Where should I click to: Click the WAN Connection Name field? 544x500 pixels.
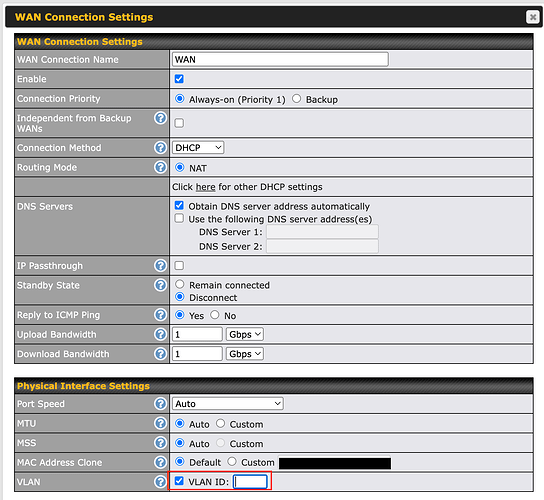coord(280,59)
